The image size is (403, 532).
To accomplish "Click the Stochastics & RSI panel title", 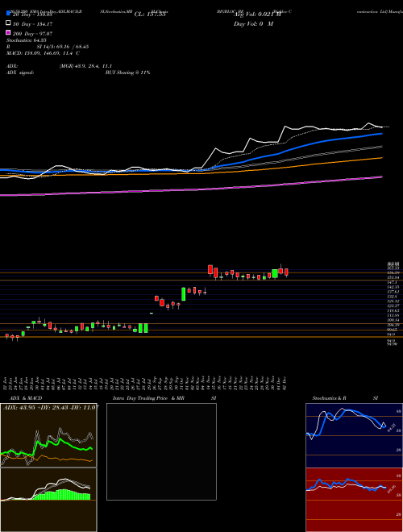I will pyautogui.click(x=345, y=398).
